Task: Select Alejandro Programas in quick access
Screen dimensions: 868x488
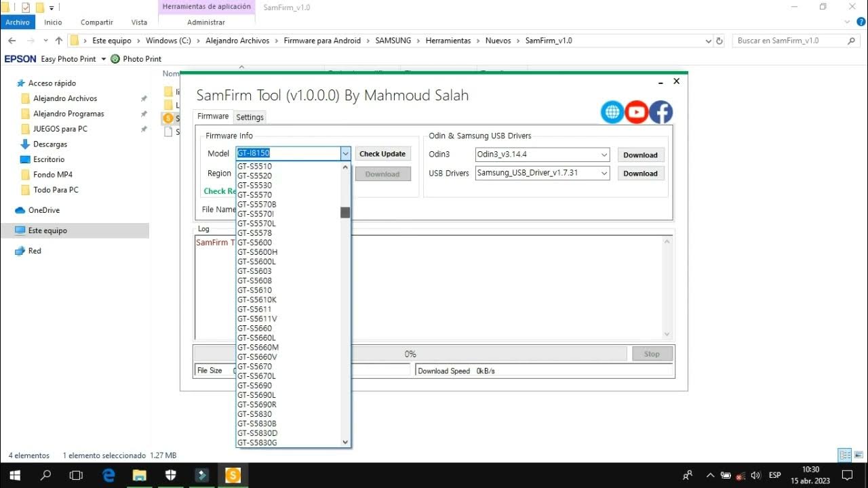Action: tap(68, 114)
